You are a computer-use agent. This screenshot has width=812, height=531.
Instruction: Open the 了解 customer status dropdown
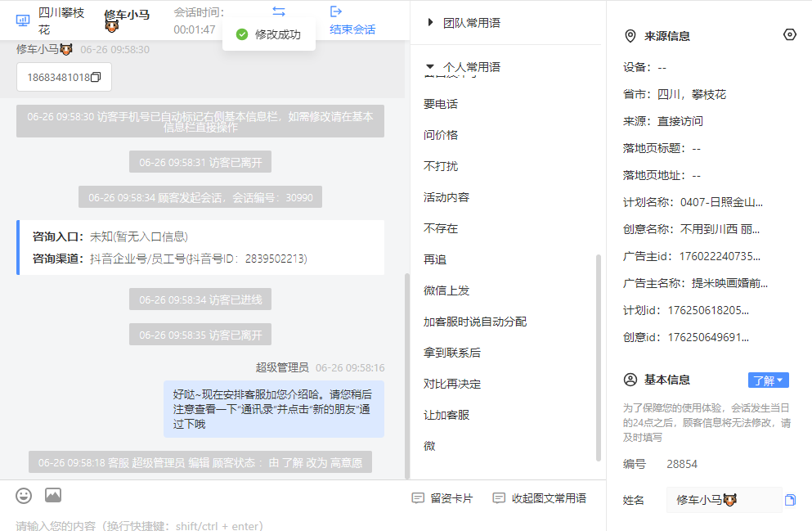[769, 380]
